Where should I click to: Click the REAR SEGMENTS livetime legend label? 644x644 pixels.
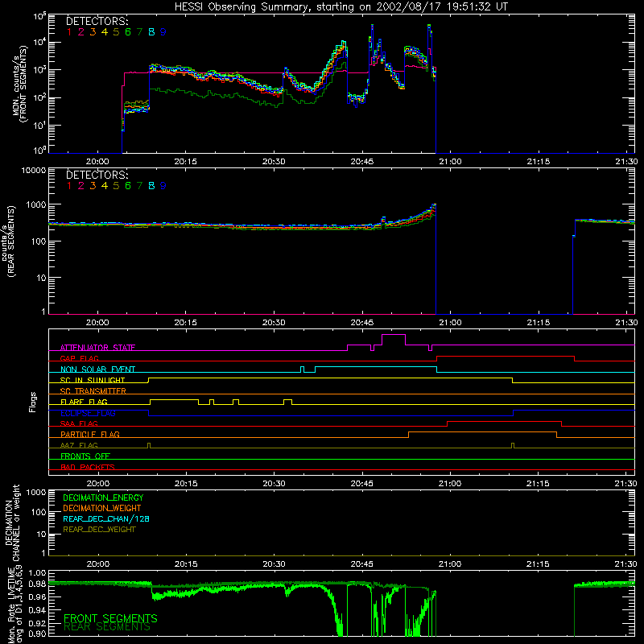(107, 627)
